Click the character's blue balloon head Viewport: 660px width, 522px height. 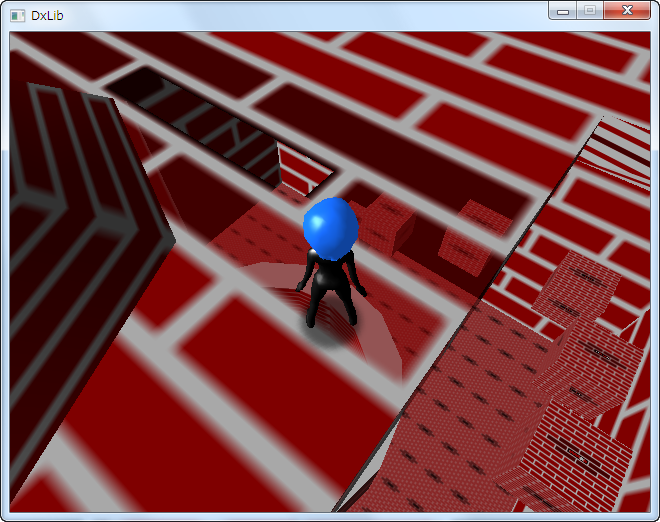[330, 226]
